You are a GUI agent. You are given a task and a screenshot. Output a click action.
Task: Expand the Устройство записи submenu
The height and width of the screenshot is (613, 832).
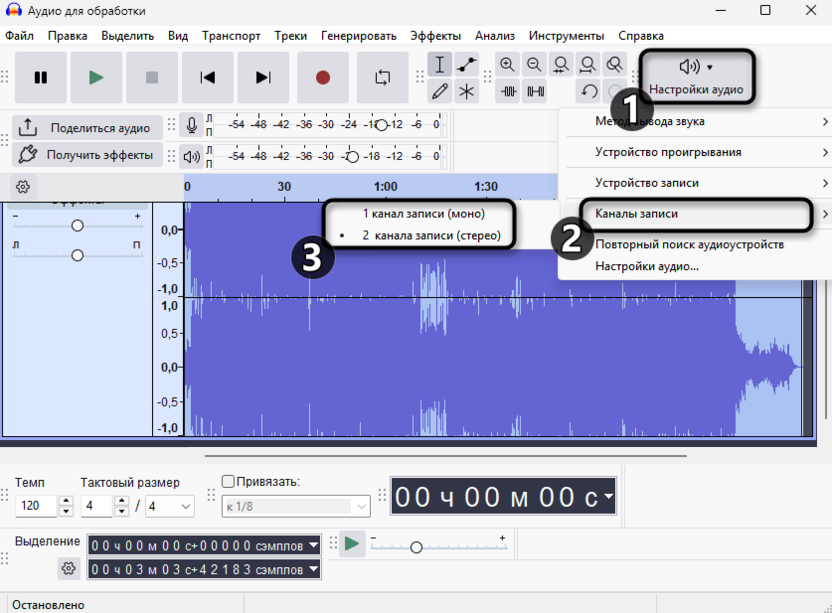(698, 183)
